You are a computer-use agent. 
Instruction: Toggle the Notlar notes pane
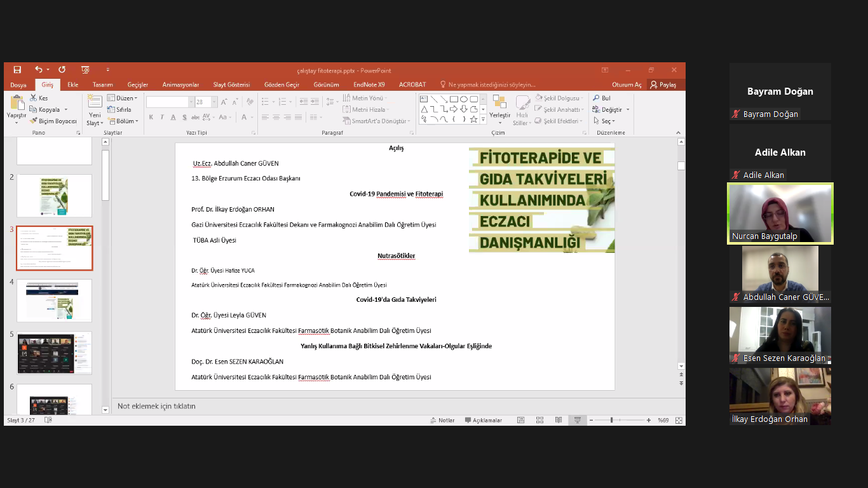click(x=442, y=420)
